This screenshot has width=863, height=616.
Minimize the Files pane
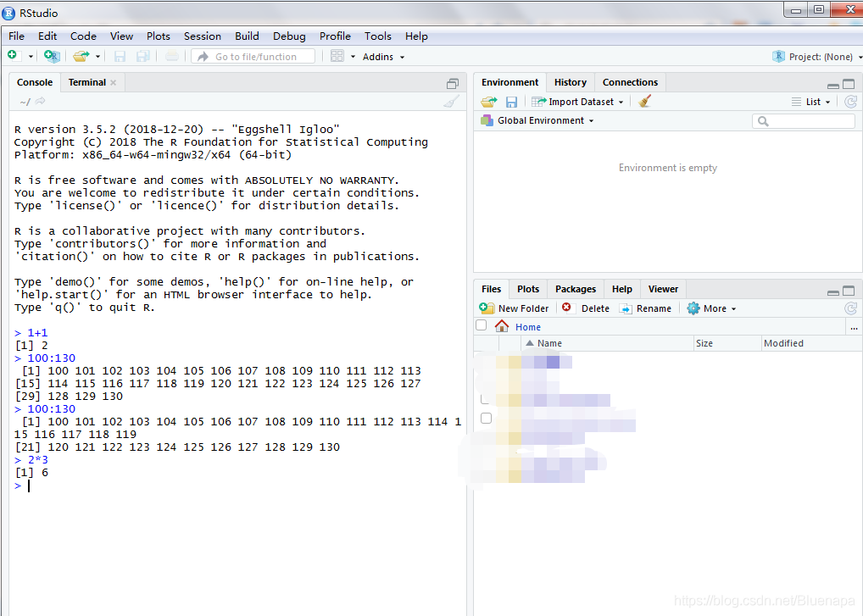[833, 292]
